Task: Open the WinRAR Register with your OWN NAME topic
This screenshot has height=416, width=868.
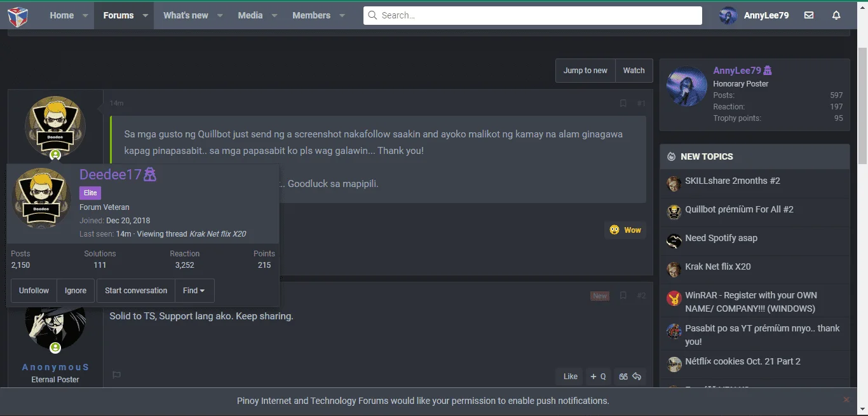Action: (x=751, y=302)
